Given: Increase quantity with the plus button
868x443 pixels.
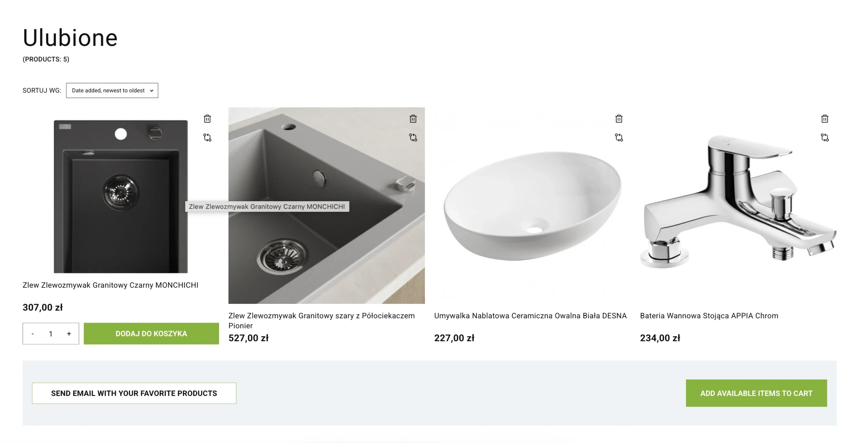Looking at the screenshot, I should click(x=69, y=334).
